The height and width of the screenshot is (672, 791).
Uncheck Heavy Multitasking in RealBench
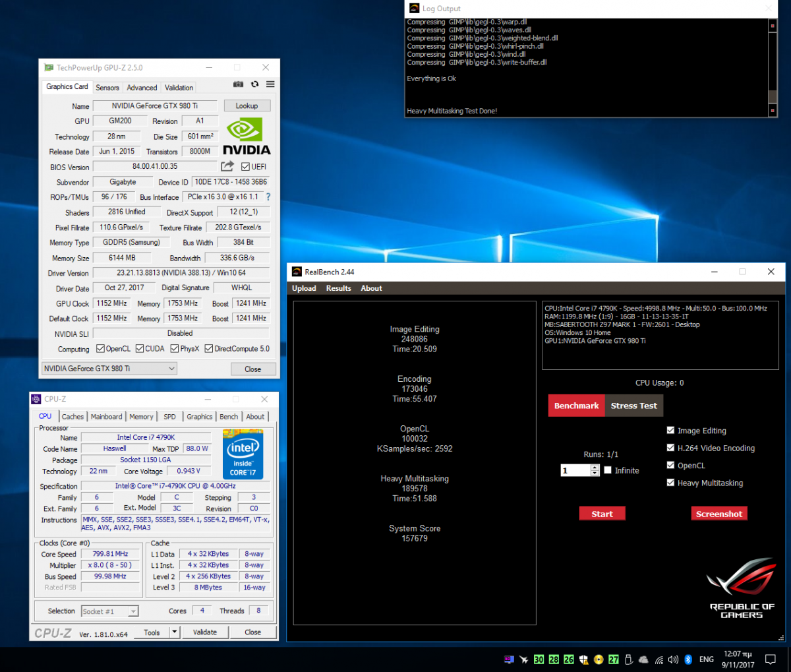pos(670,482)
